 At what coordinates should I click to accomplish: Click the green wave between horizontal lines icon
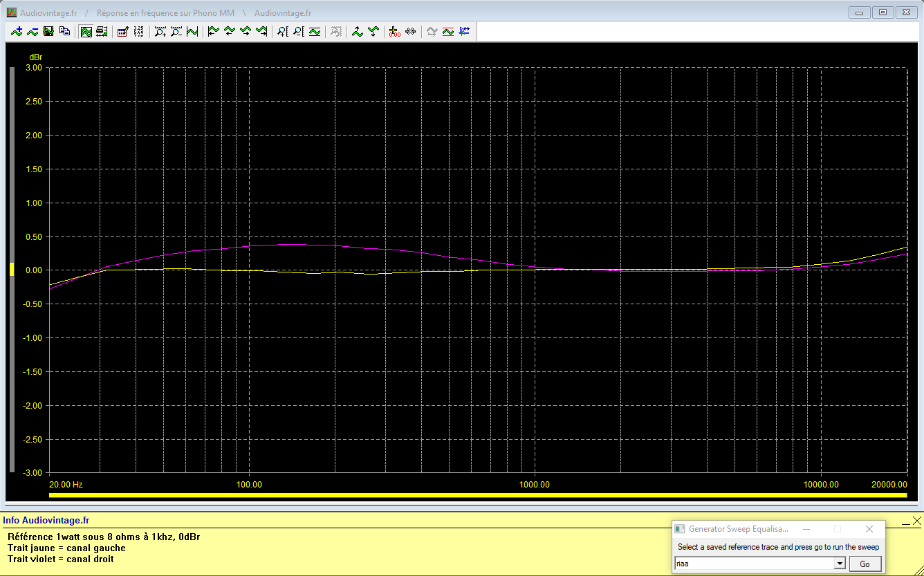pyautogui.click(x=315, y=31)
